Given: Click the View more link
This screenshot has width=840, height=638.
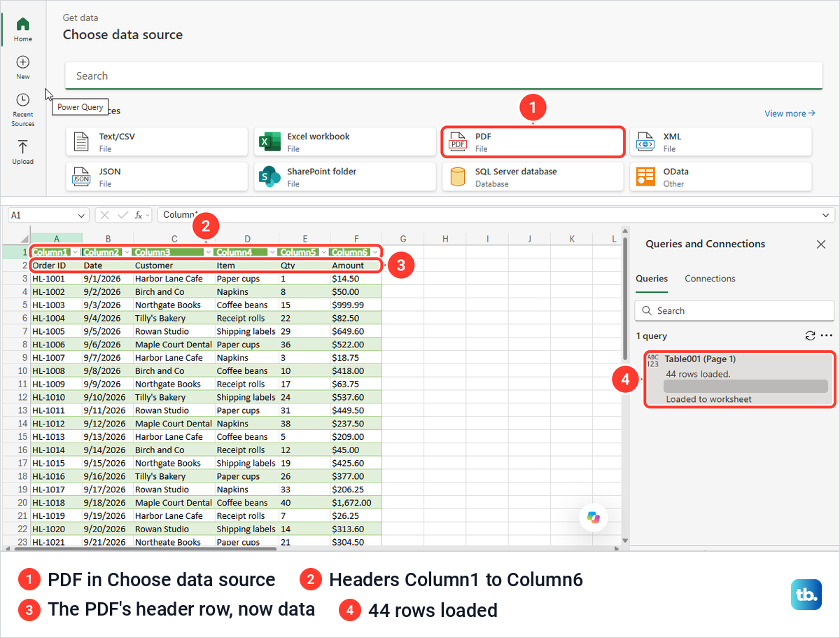Looking at the screenshot, I should tap(790, 113).
